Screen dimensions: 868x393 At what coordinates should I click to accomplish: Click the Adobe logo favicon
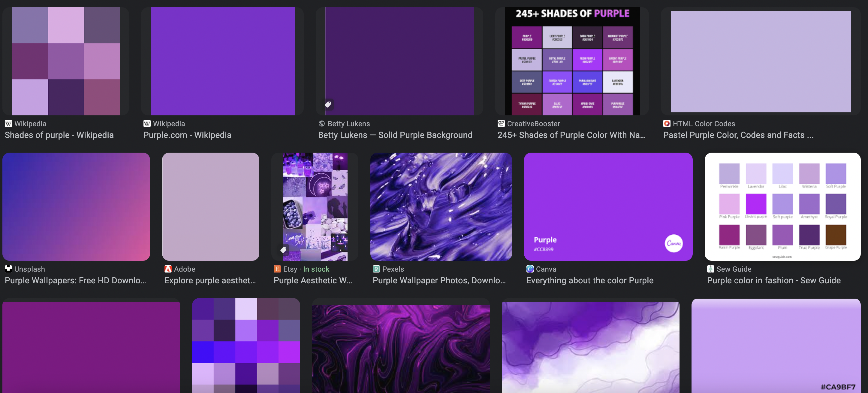168,269
